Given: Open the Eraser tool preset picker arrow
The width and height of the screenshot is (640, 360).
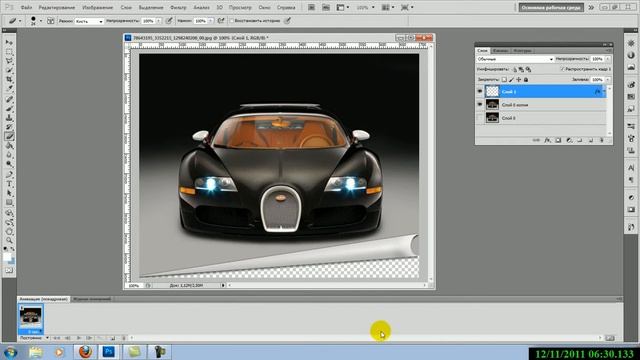Looking at the screenshot, I should pyautogui.click(x=20, y=21).
